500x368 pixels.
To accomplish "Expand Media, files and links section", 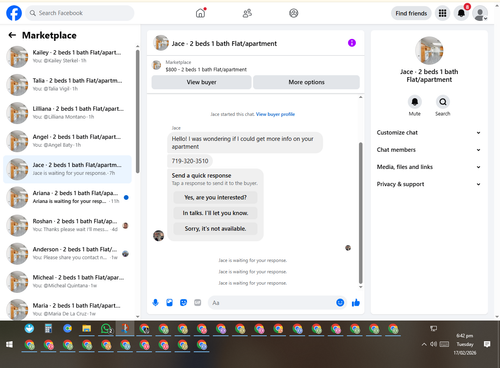I will click(x=429, y=167).
